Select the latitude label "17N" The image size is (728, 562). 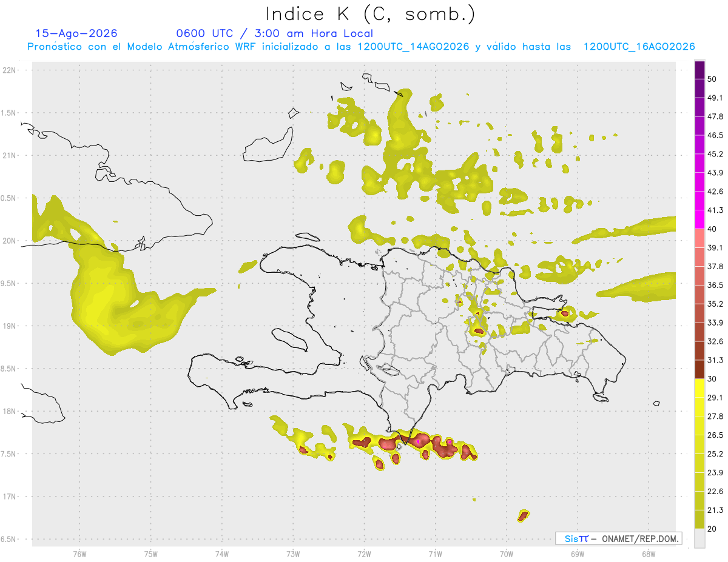[x=9, y=497]
